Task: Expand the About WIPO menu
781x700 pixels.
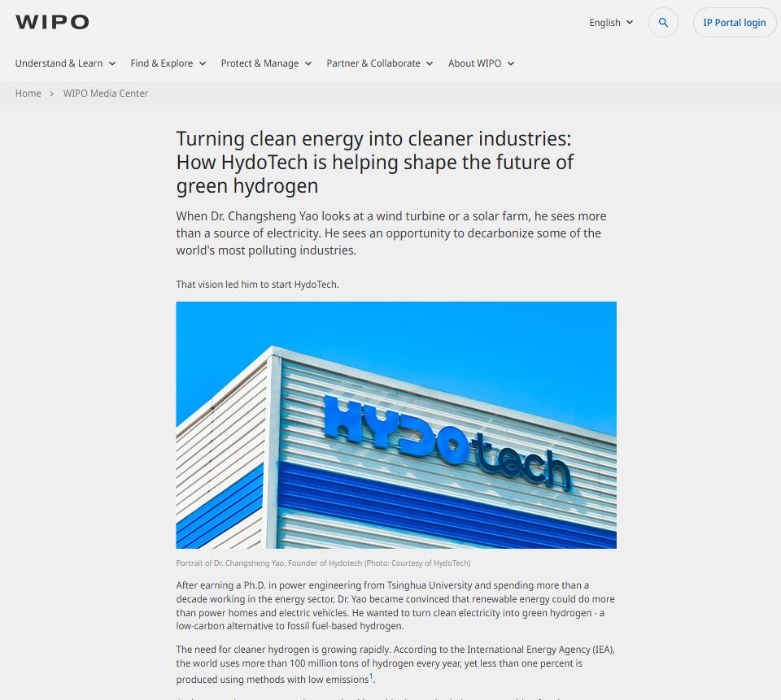Action: 481,63
